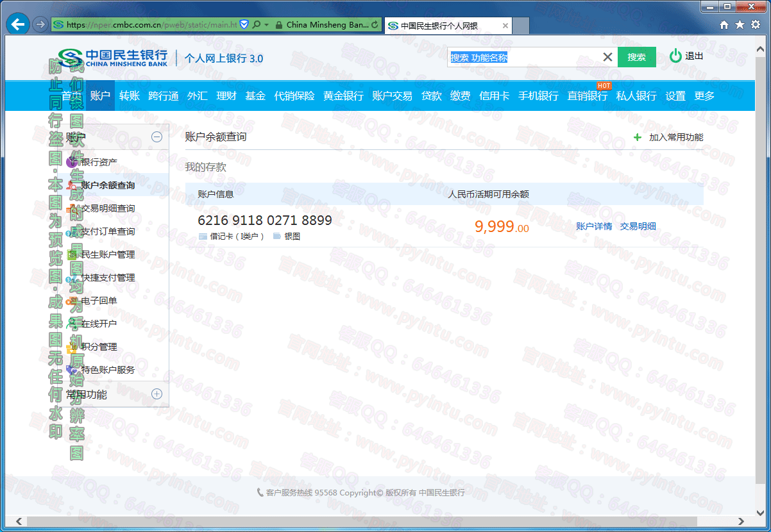The height and width of the screenshot is (532, 771).
Task: Click the China Minsheng Bank logo
Action: click(x=112, y=58)
